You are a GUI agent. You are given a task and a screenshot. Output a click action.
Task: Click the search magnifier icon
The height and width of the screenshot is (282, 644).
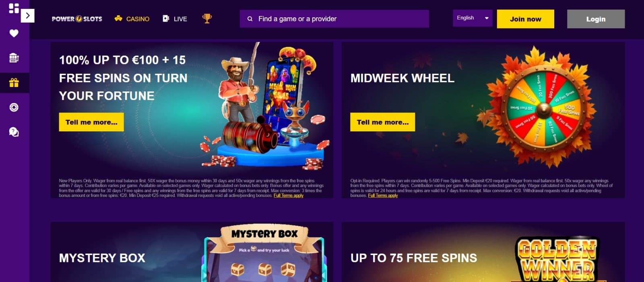tap(250, 19)
